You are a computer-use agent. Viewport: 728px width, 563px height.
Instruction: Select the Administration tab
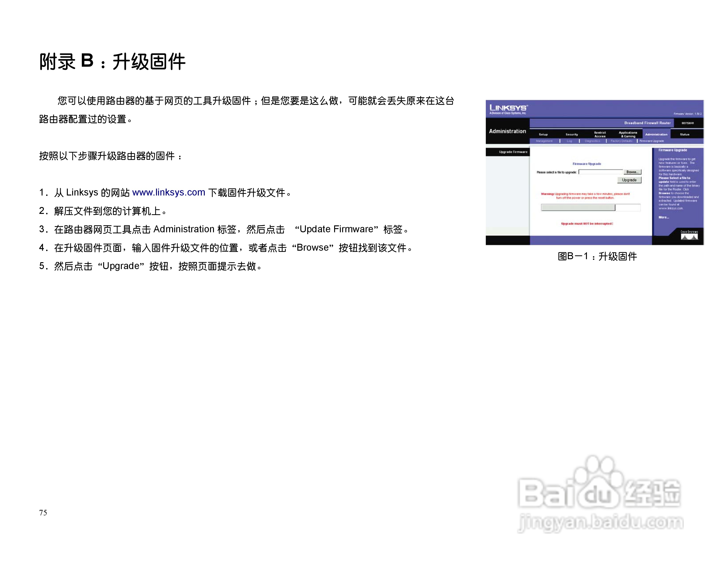pos(657,135)
